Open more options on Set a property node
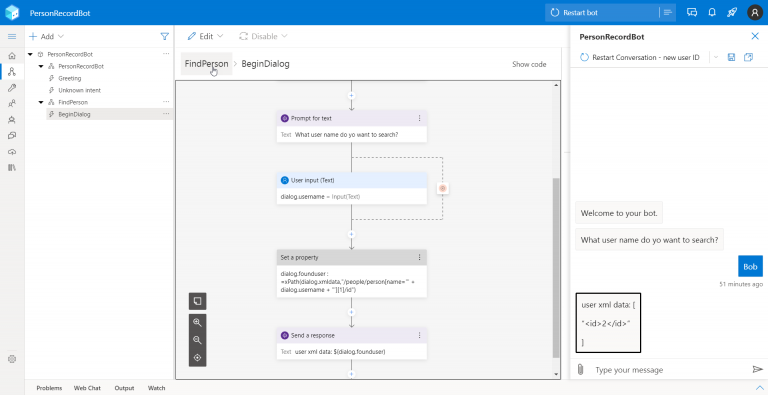 [419, 257]
